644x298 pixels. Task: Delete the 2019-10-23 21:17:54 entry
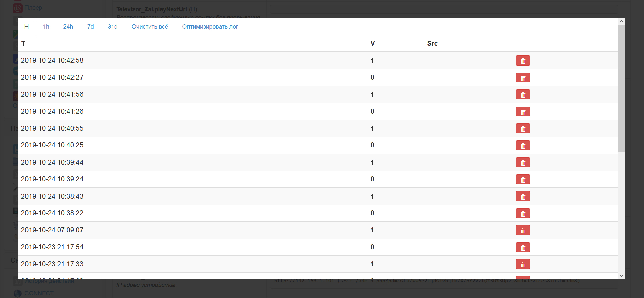(x=523, y=248)
